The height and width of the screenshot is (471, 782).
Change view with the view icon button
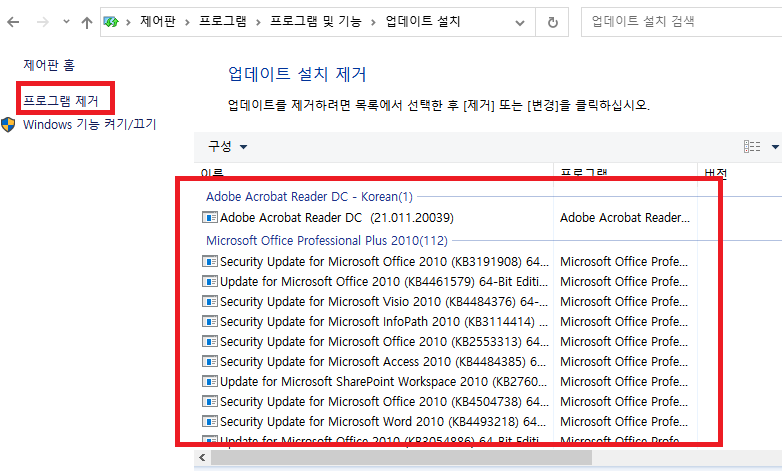coord(752,146)
